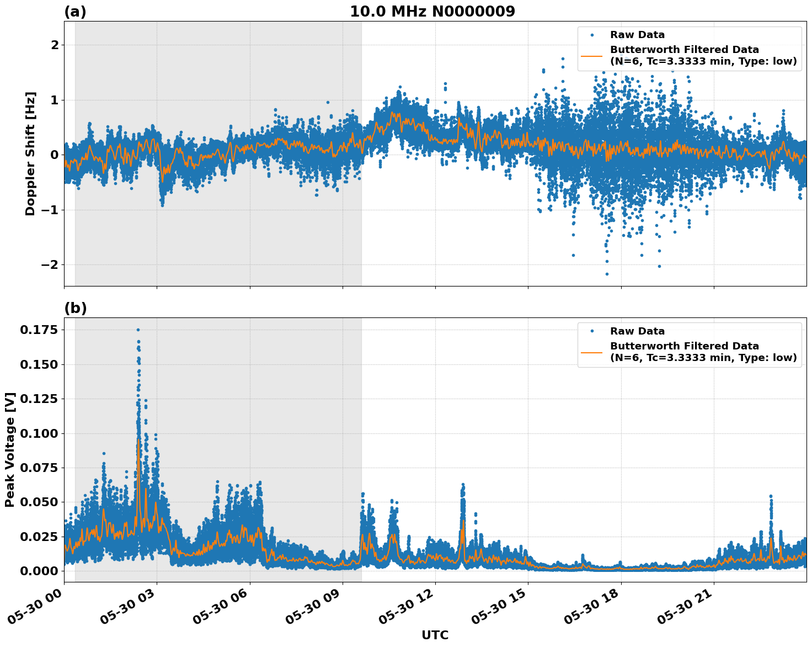This screenshot has width=812, height=647.
Task: Click the plot title "10.0 MHz N0000009"
Action: (x=432, y=12)
